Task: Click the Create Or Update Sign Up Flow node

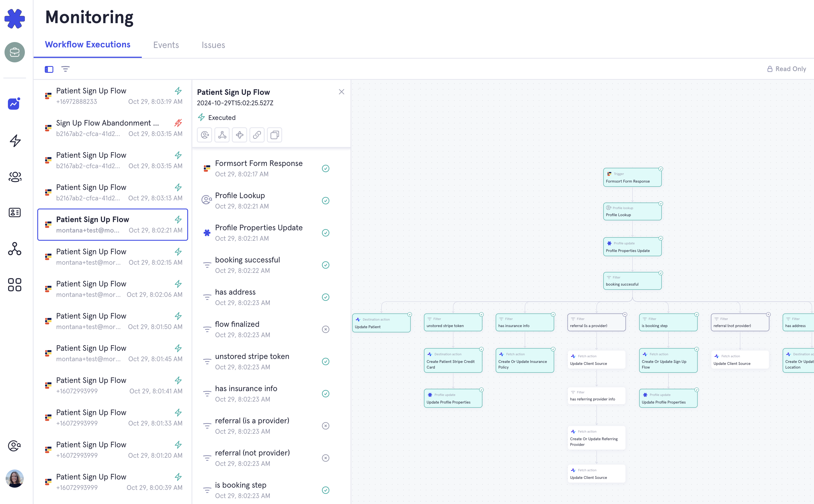Action: pos(668,361)
